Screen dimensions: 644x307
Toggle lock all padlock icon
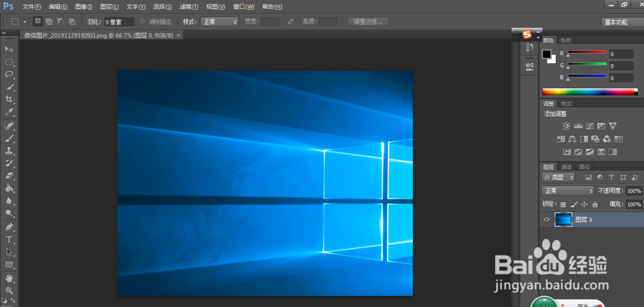(594, 204)
